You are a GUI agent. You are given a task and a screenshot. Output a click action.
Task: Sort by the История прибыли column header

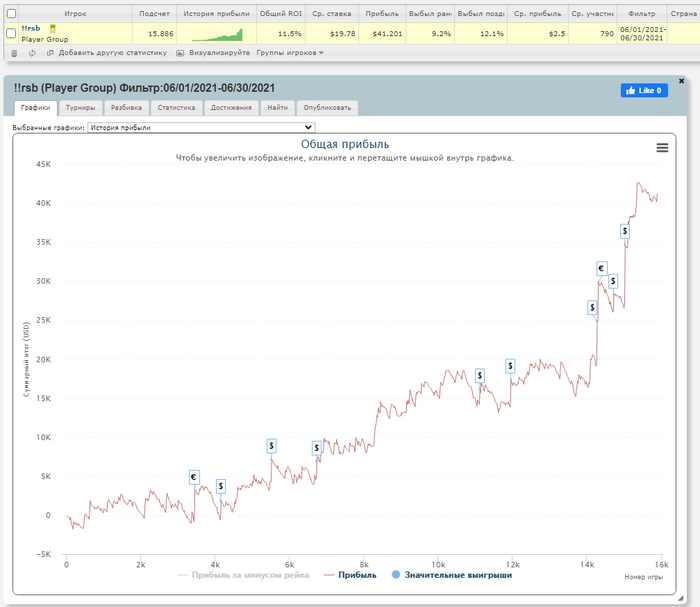coord(217,14)
